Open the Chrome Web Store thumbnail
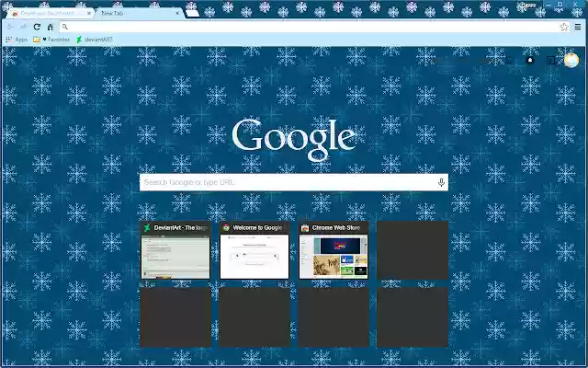This screenshot has height=368, width=588. click(x=334, y=250)
